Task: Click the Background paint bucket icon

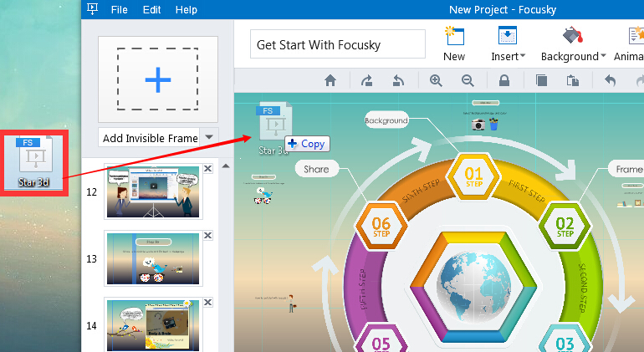Action: [573, 36]
